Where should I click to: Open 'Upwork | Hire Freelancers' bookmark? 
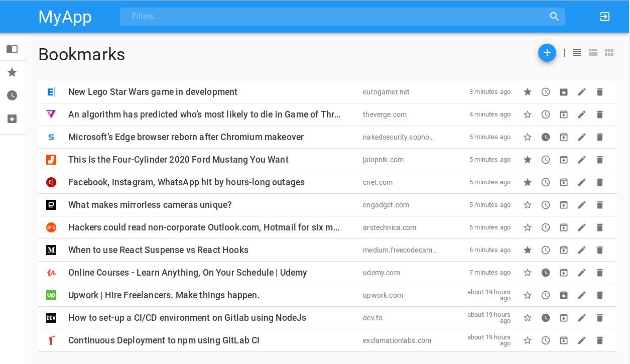coord(164,295)
